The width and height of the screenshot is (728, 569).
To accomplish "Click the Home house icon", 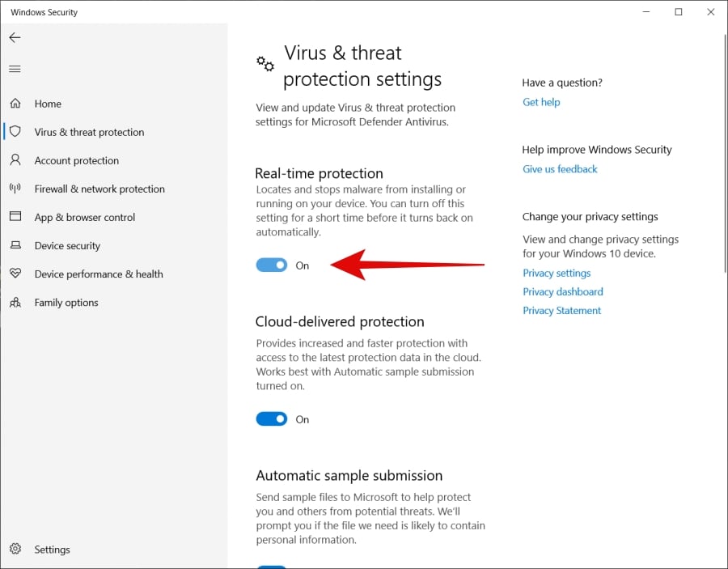I will pos(15,103).
